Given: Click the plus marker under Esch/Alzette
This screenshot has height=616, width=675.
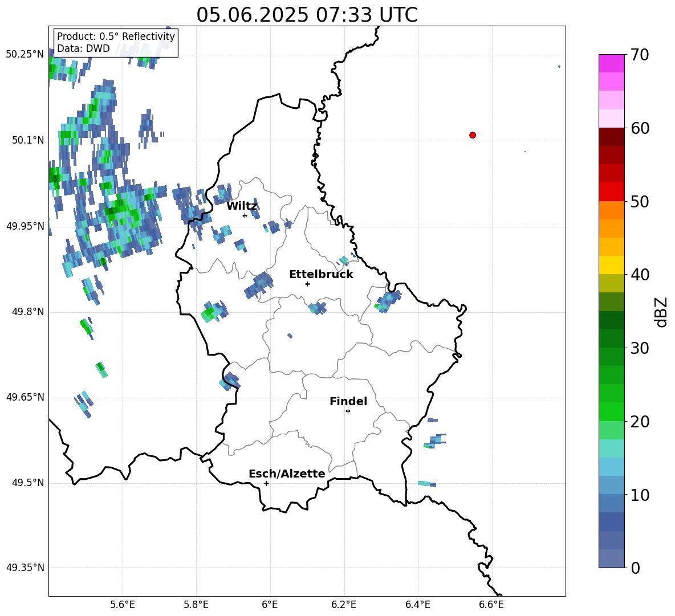Looking at the screenshot, I should pyautogui.click(x=266, y=483).
